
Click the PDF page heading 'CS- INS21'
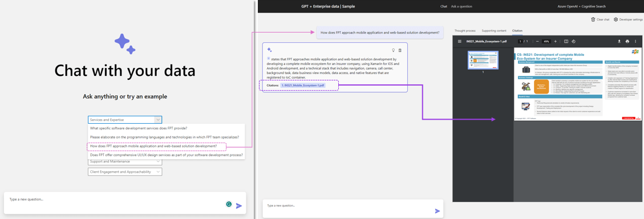click(550, 56)
